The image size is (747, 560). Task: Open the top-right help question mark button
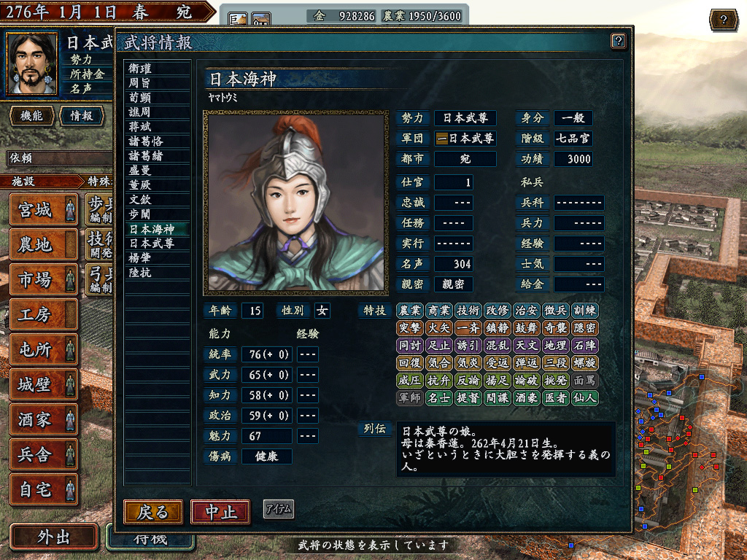[724, 20]
